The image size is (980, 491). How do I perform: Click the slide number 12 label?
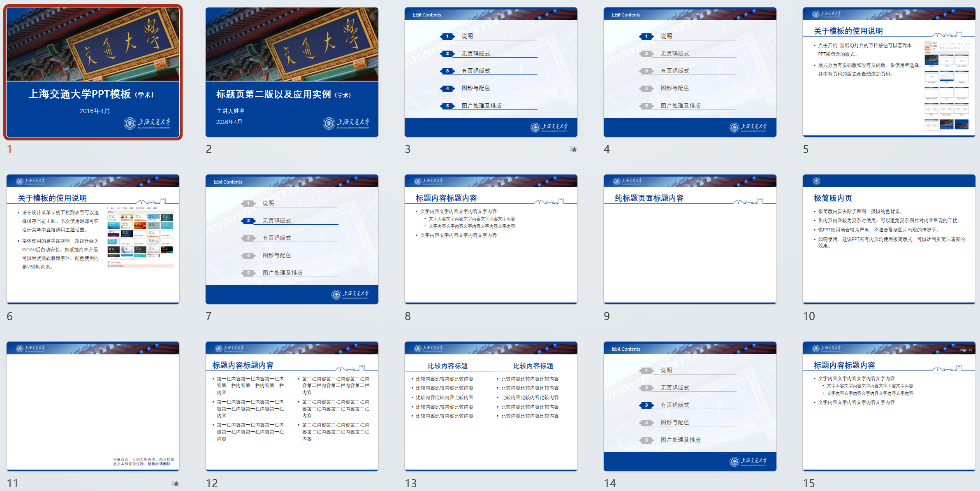point(212,483)
